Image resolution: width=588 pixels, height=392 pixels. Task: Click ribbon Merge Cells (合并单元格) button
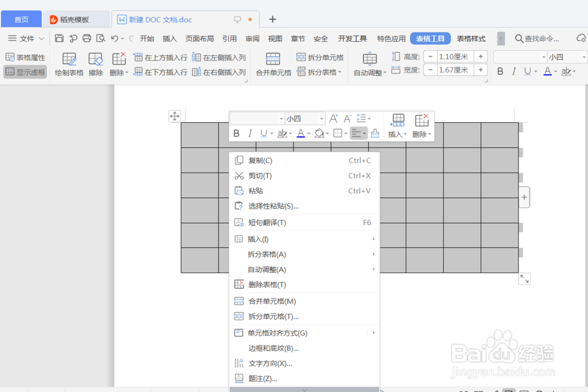273,65
